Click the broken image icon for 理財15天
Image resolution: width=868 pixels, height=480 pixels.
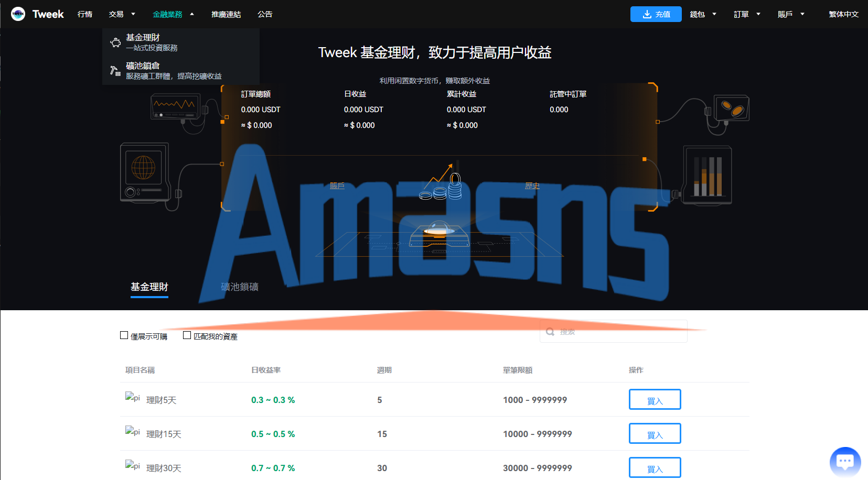133,431
